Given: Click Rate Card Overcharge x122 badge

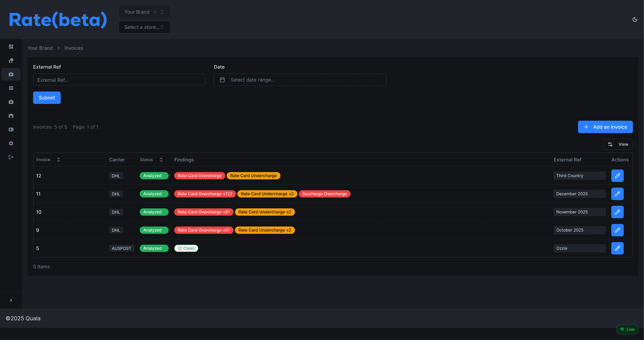Looking at the screenshot, I should click(205, 194).
